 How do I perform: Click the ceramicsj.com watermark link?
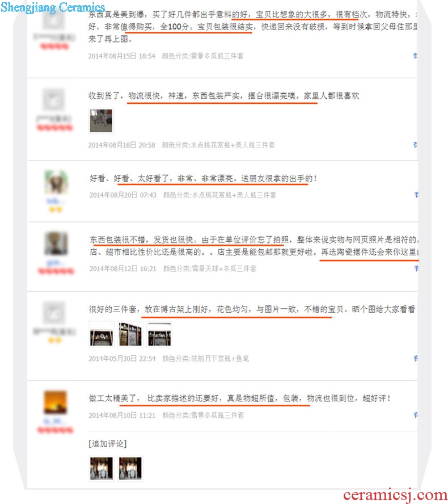pyautogui.click(x=395, y=495)
